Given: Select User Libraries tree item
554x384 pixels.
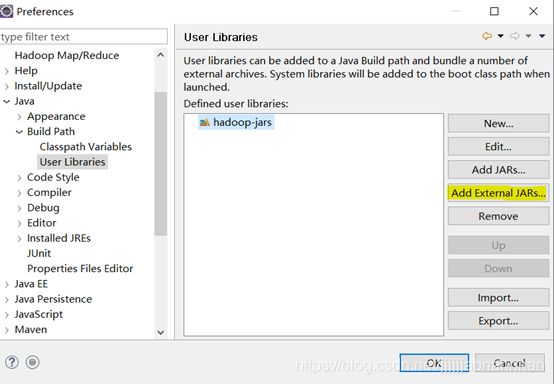Looking at the screenshot, I should point(72,162).
